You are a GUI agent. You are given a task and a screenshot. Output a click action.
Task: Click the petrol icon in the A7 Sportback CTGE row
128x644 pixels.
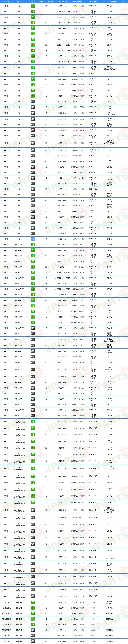pyautogui.click(x=33, y=496)
